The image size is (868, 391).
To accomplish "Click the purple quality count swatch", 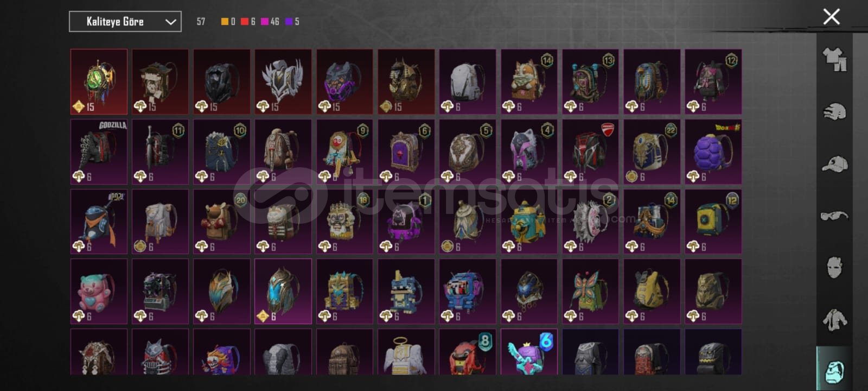I will coord(289,22).
